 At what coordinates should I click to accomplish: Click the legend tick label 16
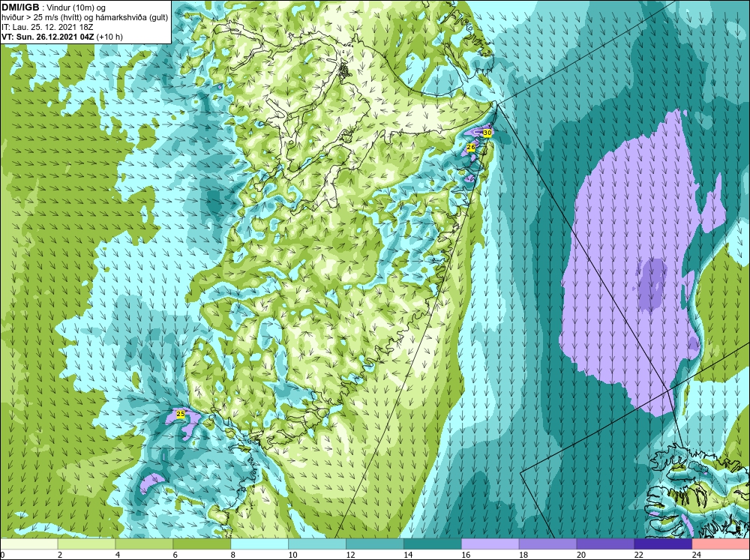pyautogui.click(x=466, y=555)
